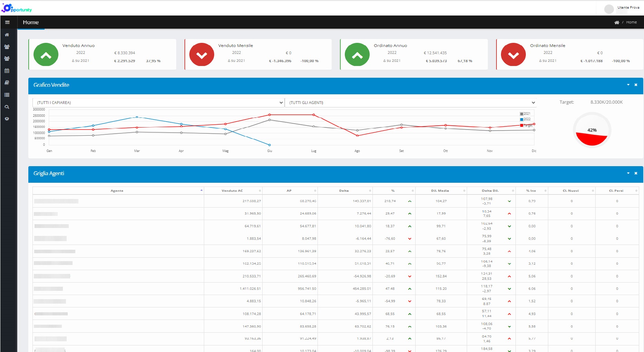
Task: Open the (TUTTI I CAPIAREA) dropdown
Action: (x=158, y=102)
